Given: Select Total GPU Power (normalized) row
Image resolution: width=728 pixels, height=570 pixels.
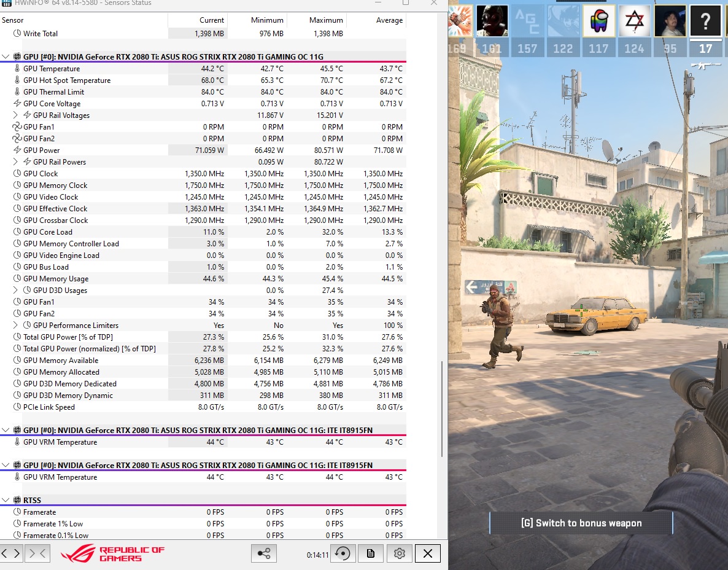Looking at the screenshot, I should point(203,348).
